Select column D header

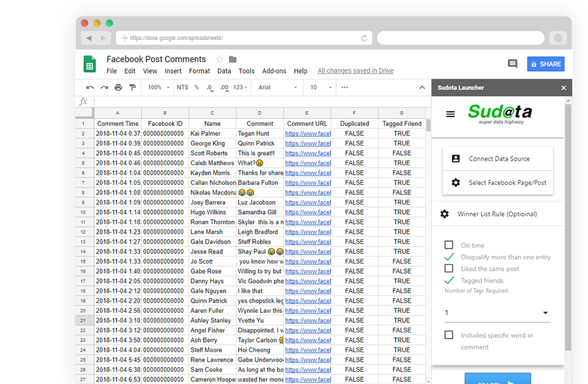pyautogui.click(x=259, y=113)
